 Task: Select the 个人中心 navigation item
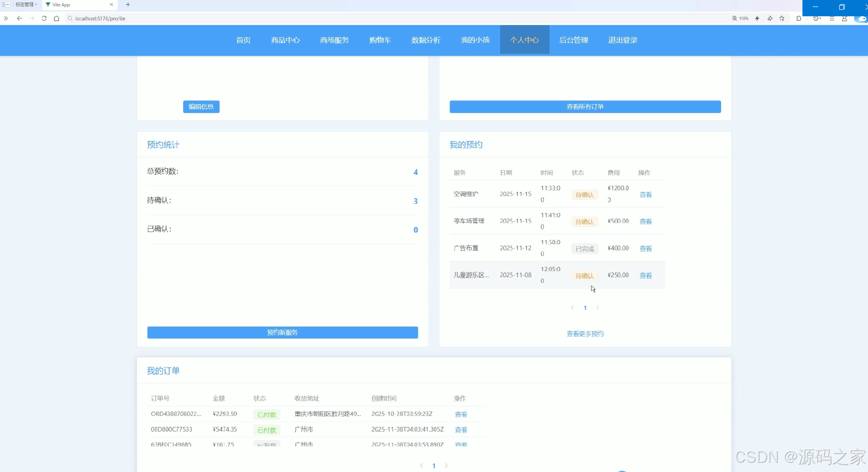point(524,40)
